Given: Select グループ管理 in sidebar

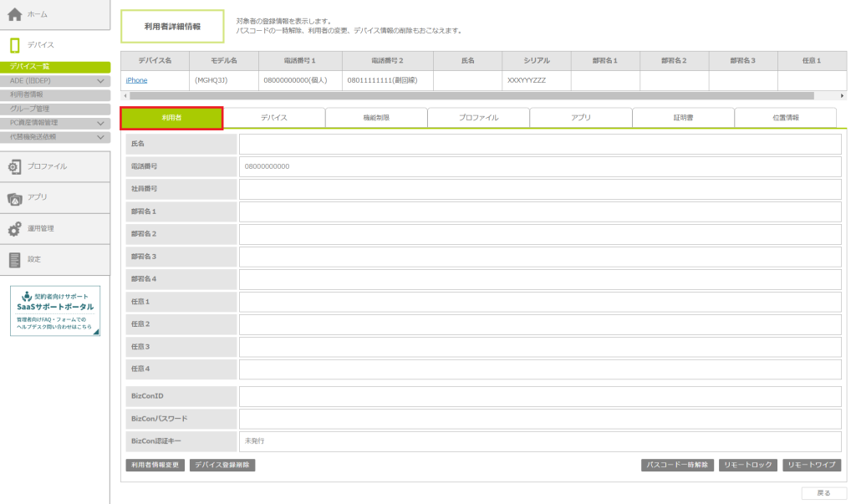Looking at the screenshot, I should 30,109.
